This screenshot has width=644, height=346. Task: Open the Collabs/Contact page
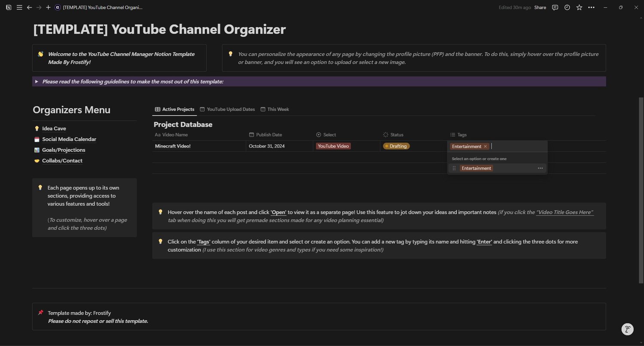click(62, 161)
